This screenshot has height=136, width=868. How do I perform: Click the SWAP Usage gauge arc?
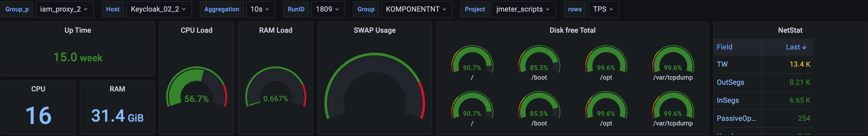coord(375,86)
